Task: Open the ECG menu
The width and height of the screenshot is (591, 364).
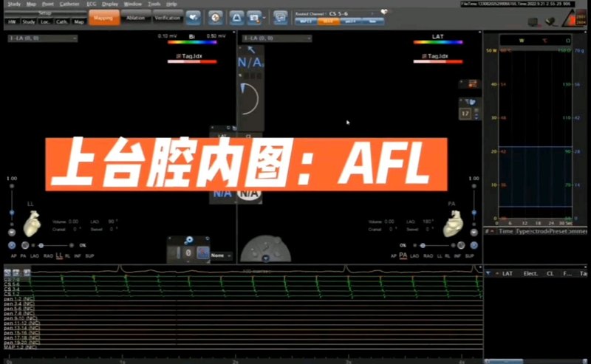Action: point(91,4)
